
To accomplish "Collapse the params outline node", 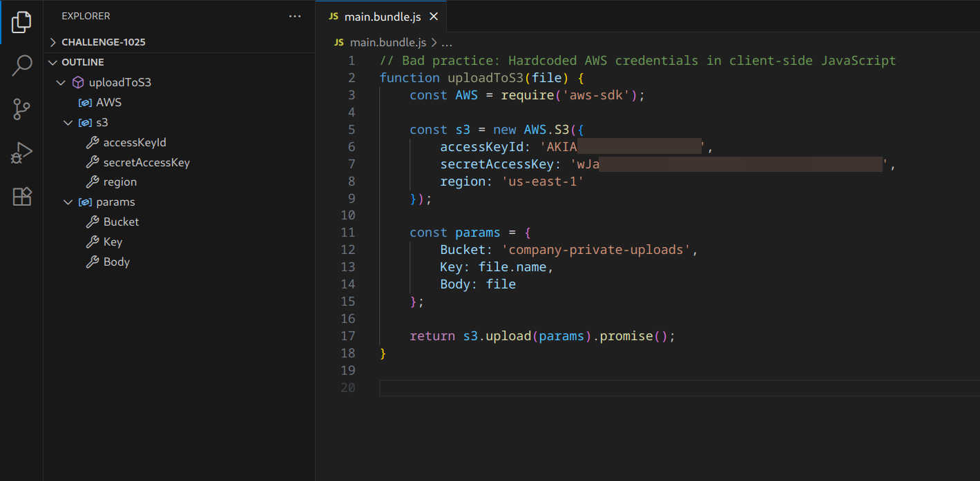I will coord(68,202).
